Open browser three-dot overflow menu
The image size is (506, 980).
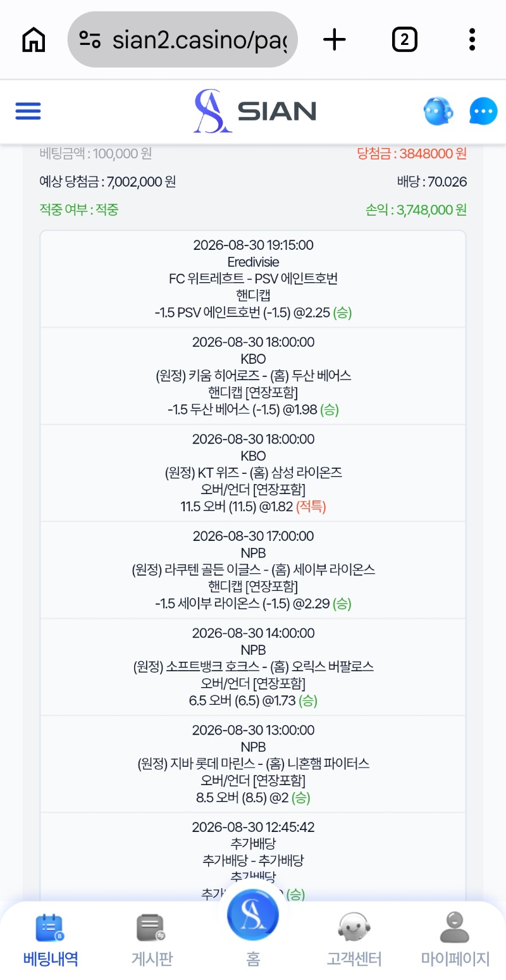(472, 40)
